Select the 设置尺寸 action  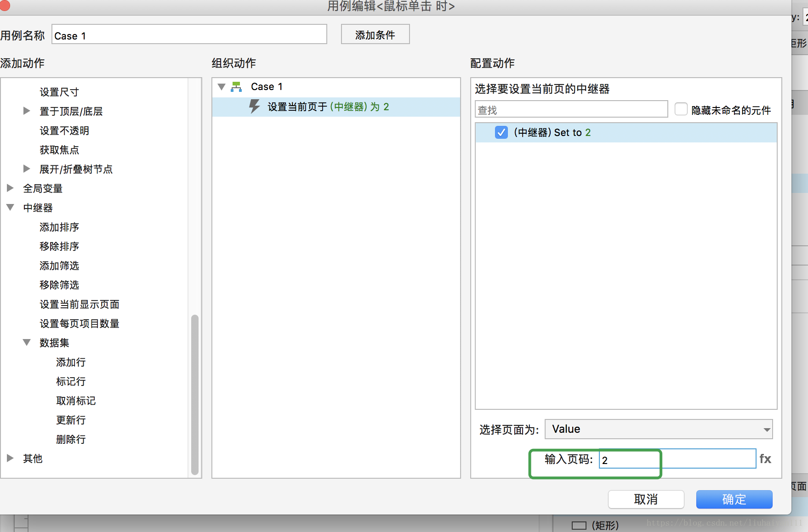tap(59, 92)
